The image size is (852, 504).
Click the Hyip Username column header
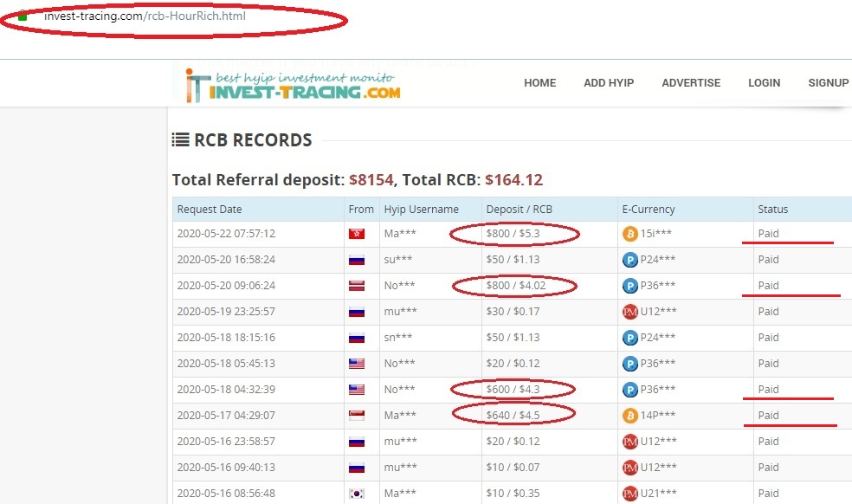tap(421, 210)
